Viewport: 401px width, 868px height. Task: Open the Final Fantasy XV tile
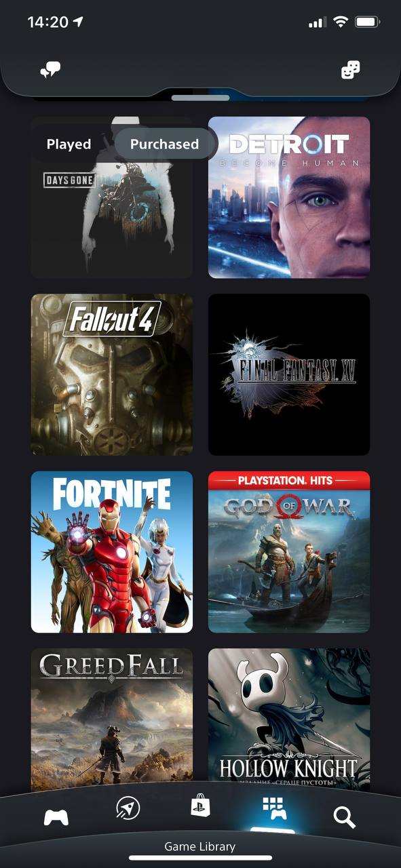289,374
